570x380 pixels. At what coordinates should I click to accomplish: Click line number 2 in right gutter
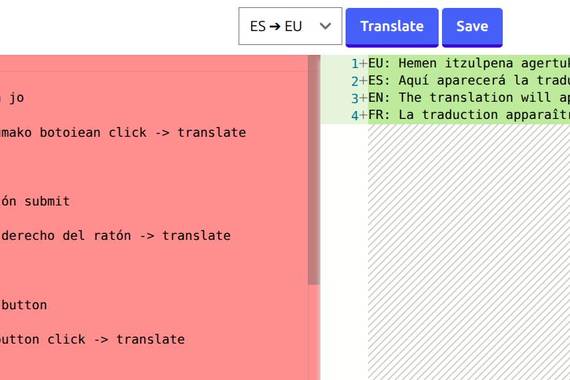[355, 81]
